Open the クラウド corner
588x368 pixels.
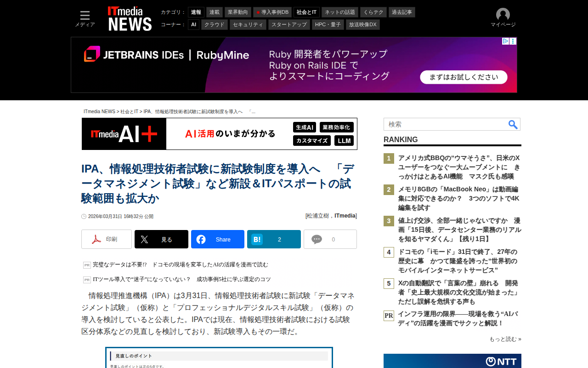pyautogui.click(x=215, y=24)
